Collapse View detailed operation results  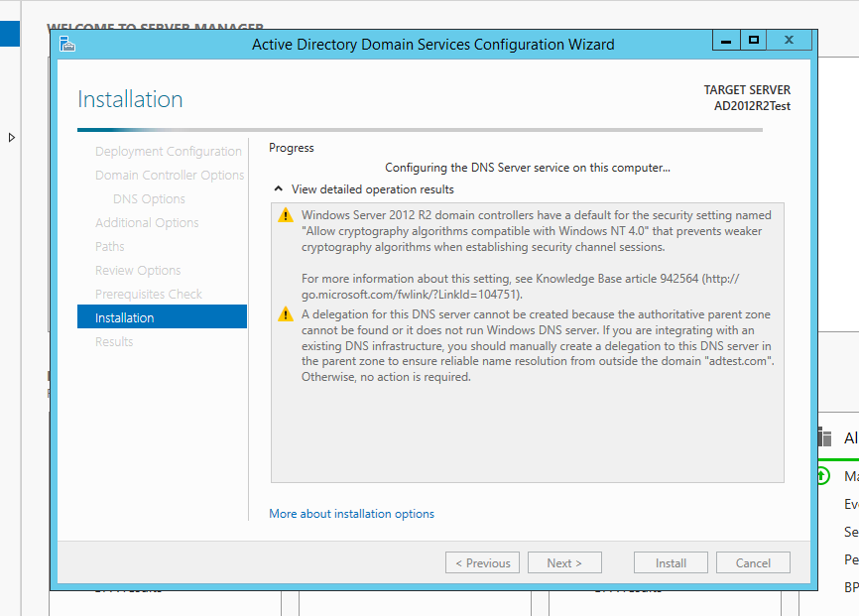coord(279,189)
